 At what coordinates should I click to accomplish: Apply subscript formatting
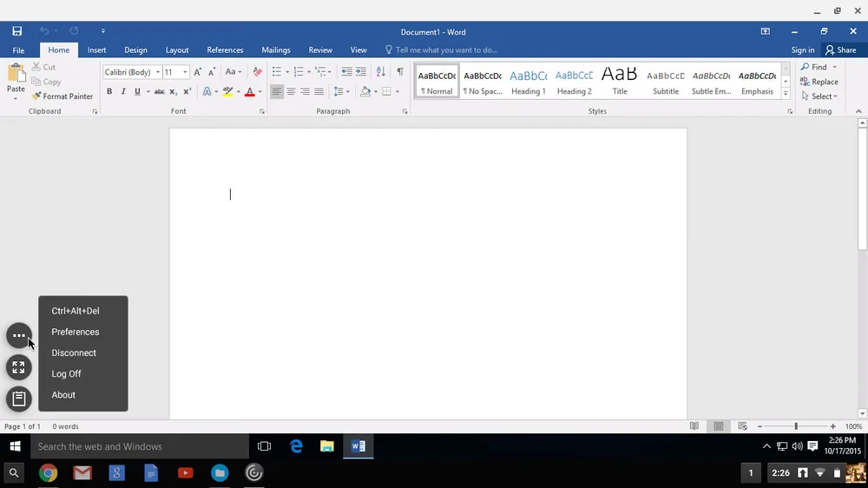[174, 91]
